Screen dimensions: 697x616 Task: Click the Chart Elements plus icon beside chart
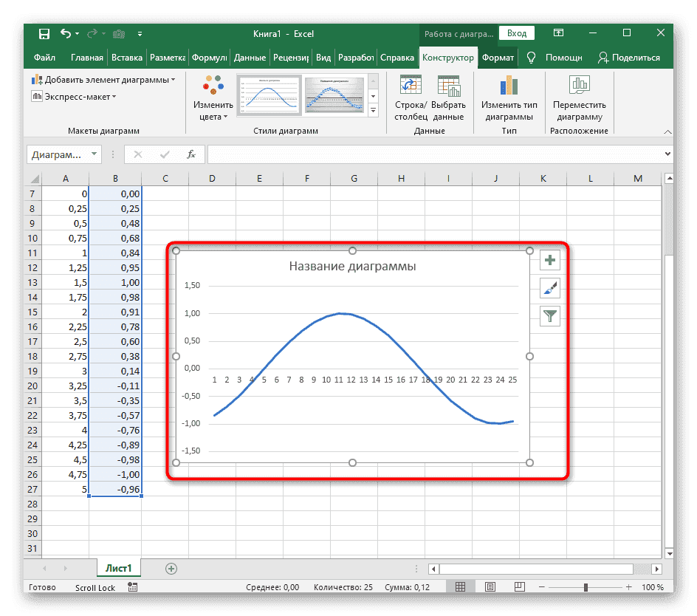(550, 260)
